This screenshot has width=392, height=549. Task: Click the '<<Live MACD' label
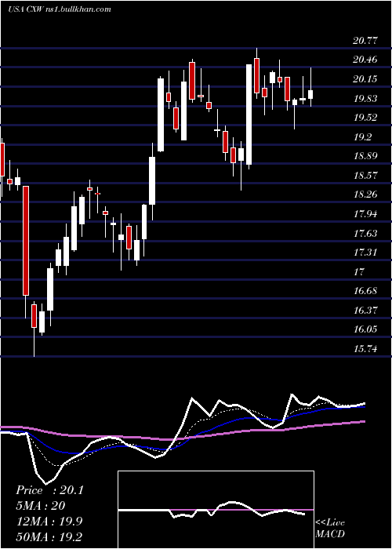pyautogui.click(x=330, y=528)
